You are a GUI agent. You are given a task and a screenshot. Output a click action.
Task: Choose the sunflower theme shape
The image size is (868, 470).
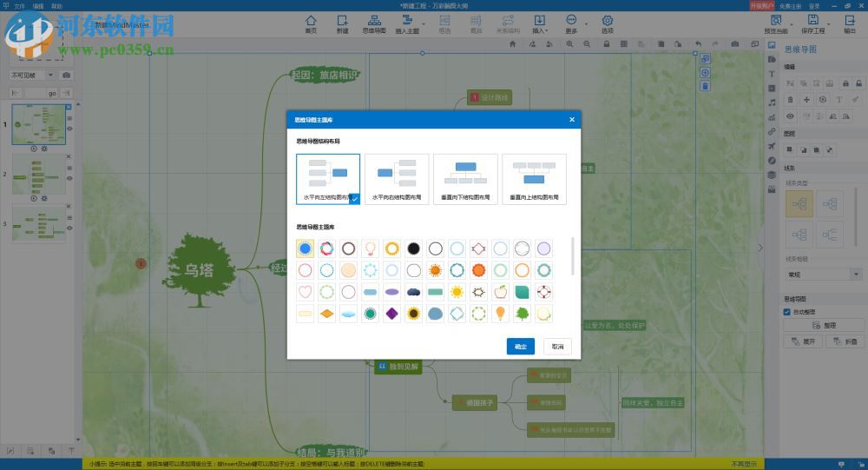click(x=413, y=314)
